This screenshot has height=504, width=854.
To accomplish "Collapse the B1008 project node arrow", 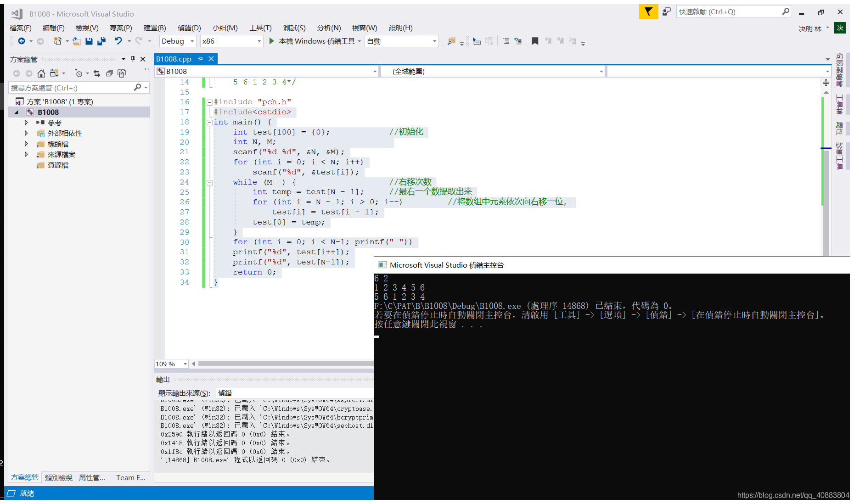I will coord(17,112).
